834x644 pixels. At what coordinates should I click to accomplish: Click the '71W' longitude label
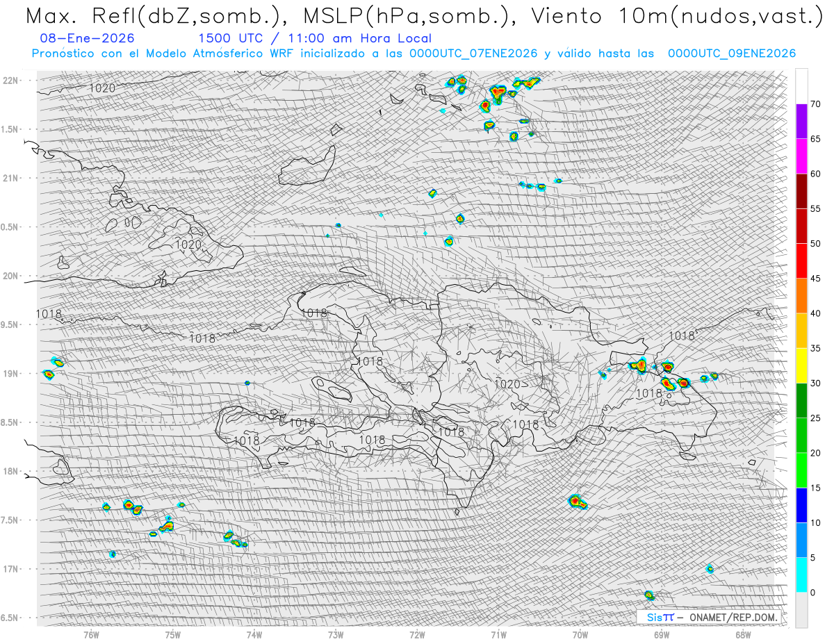498,634
